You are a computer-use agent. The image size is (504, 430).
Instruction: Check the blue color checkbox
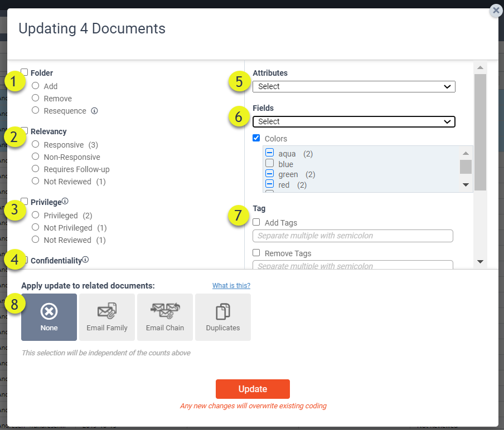270,163
